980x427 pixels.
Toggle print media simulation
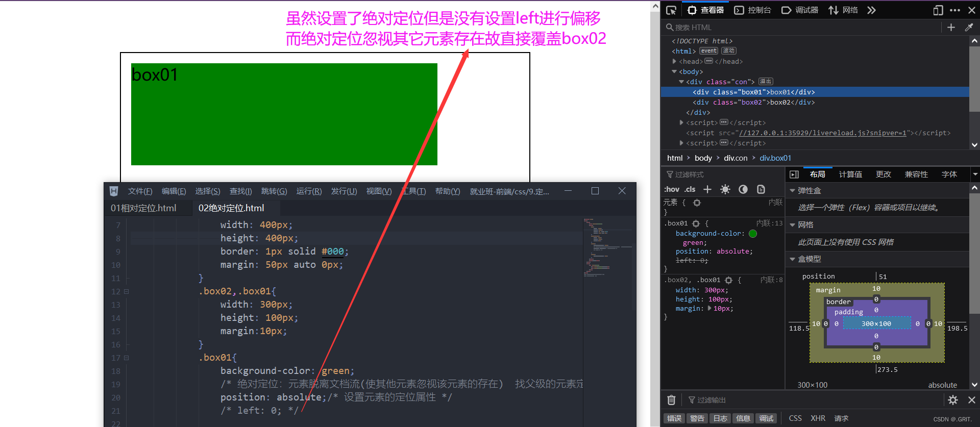click(761, 189)
